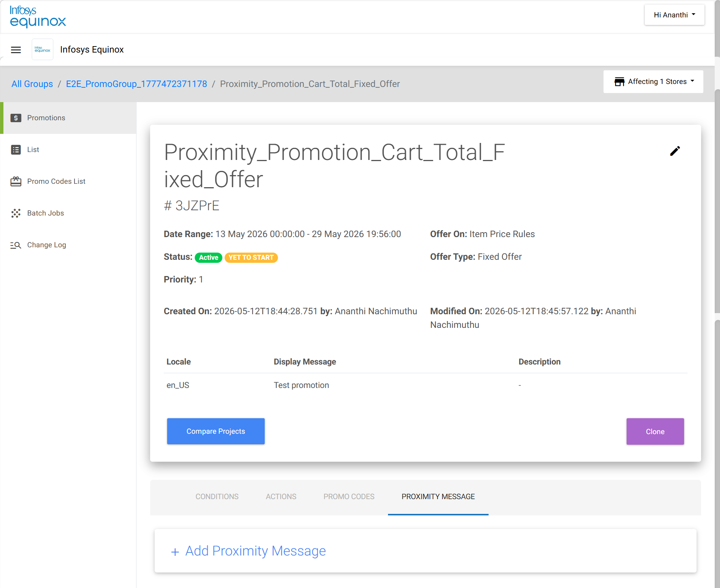Click the Compare Projects button
This screenshot has height=588, width=720.
(x=216, y=431)
